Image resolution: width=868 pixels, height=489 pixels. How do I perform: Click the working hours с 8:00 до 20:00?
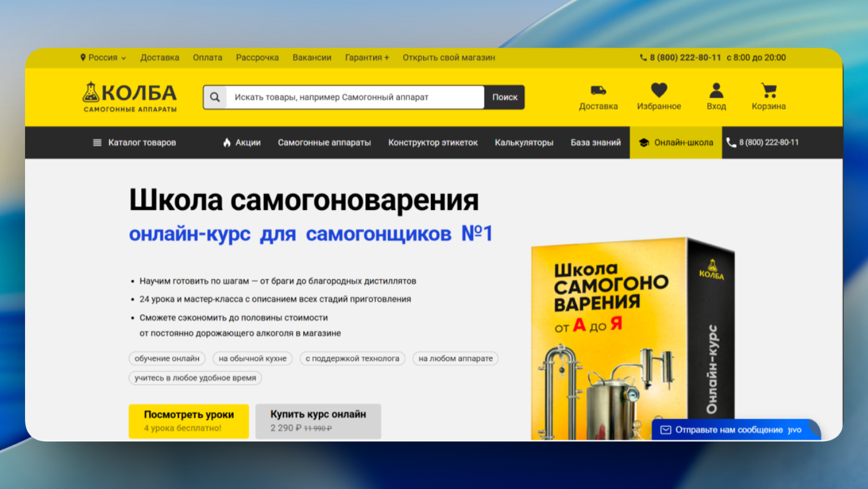(x=756, y=58)
